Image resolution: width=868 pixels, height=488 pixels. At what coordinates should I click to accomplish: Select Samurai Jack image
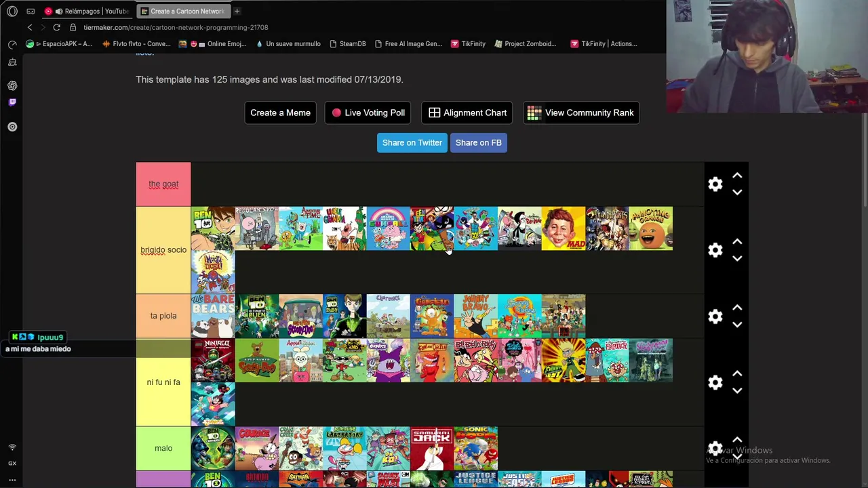click(x=432, y=448)
